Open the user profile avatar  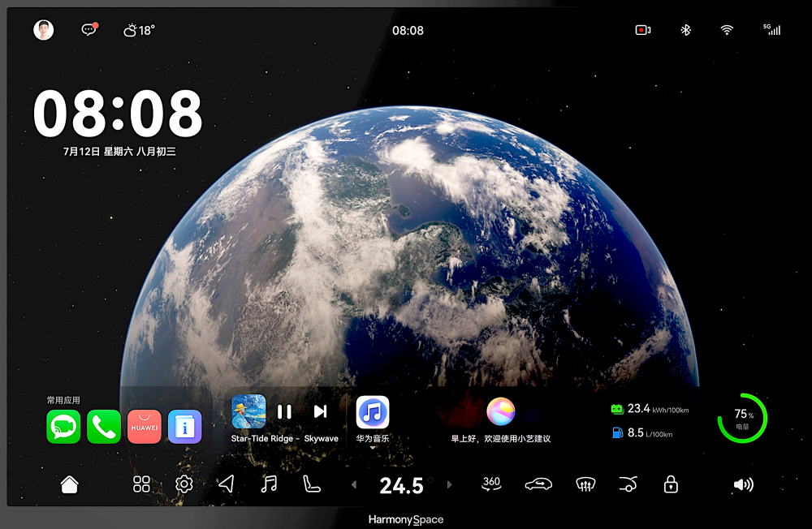pyautogui.click(x=44, y=30)
